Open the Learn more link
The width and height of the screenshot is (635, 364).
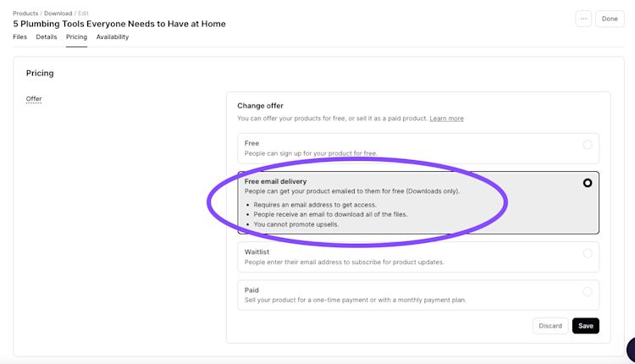[447, 119]
